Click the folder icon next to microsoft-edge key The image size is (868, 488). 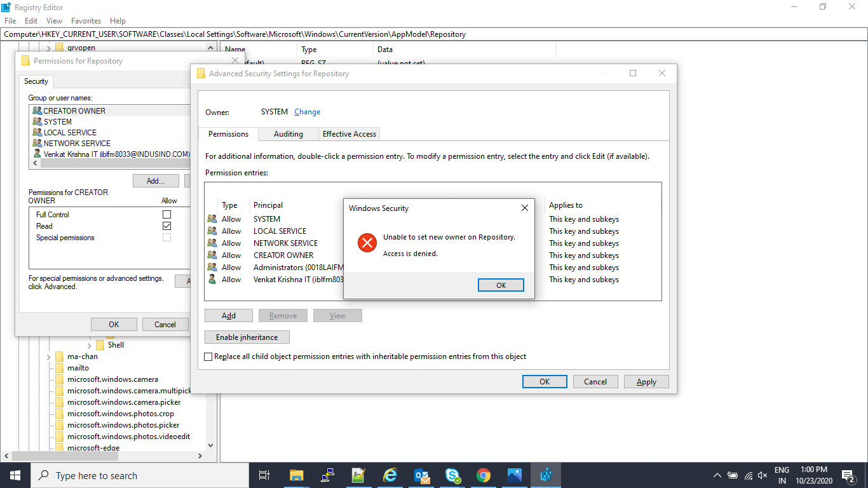60,447
